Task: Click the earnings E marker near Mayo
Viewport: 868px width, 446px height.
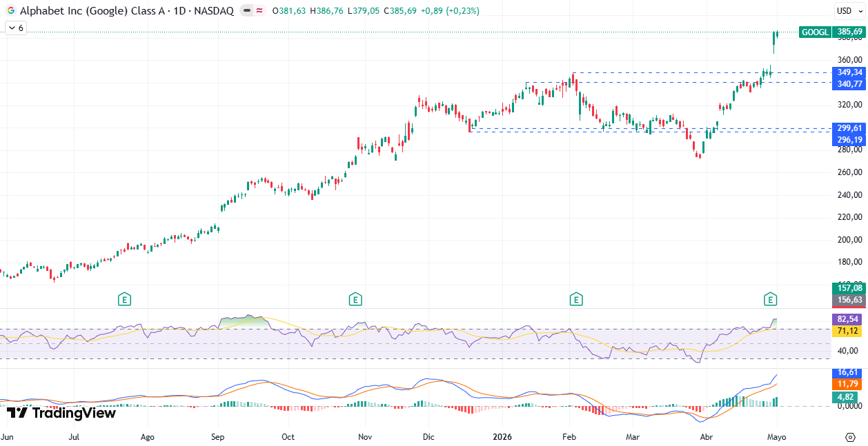Action: tap(770, 299)
